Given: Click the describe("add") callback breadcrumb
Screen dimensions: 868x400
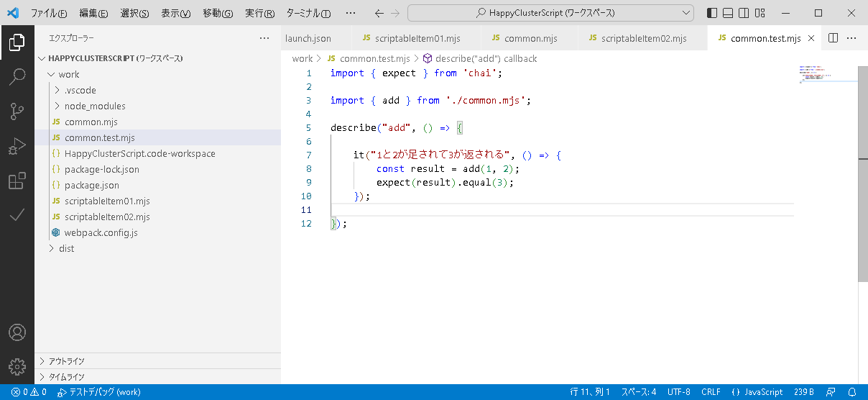Looking at the screenshot, I should point(479,58).
